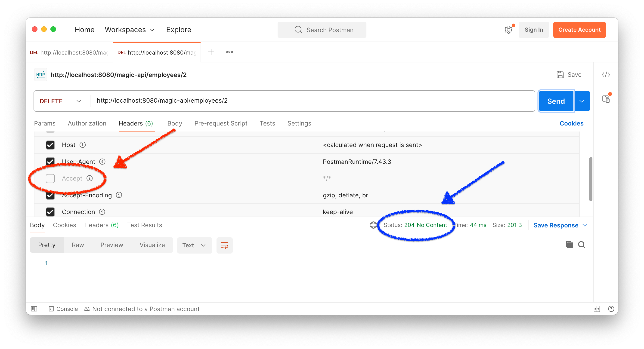
Task: Open the Test Results response tab
Action: 145,225
